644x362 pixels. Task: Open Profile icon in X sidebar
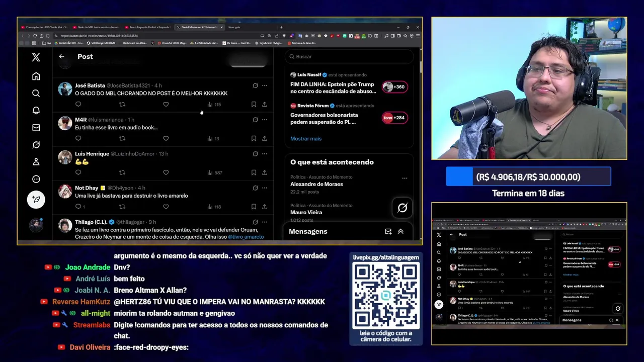tap(36, 162)
